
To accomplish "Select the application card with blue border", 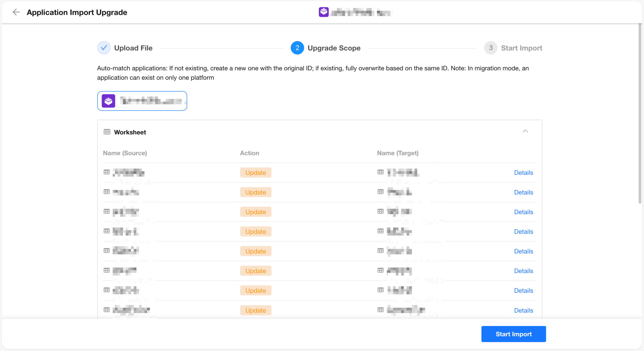I will pyautogui.click(x=142, y=101).
